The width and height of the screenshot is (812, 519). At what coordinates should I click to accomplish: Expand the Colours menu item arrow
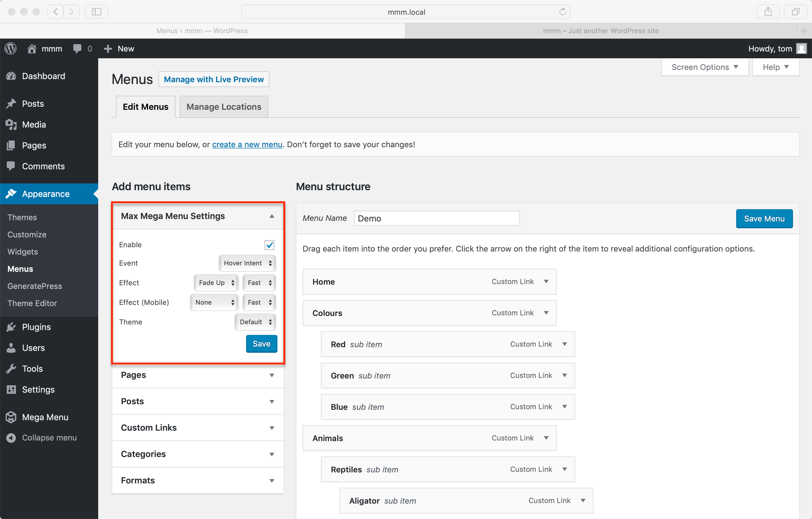tap(546, 313)
